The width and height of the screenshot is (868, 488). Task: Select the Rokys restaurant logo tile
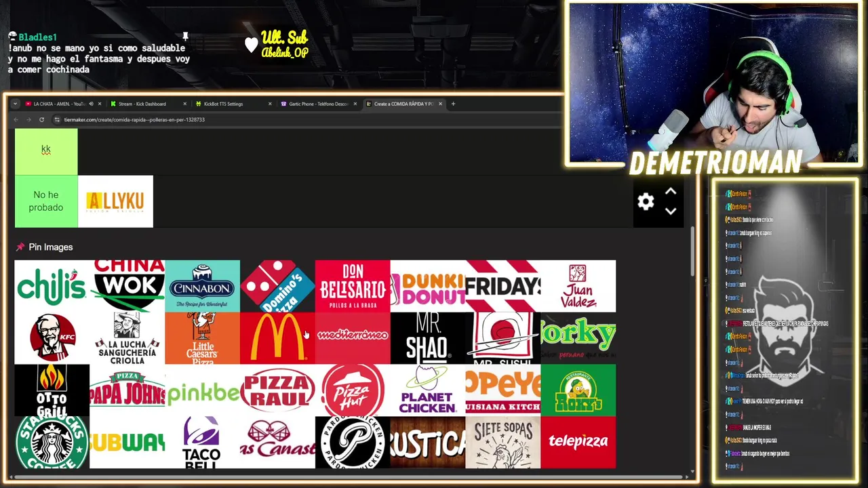click(578, 390)
